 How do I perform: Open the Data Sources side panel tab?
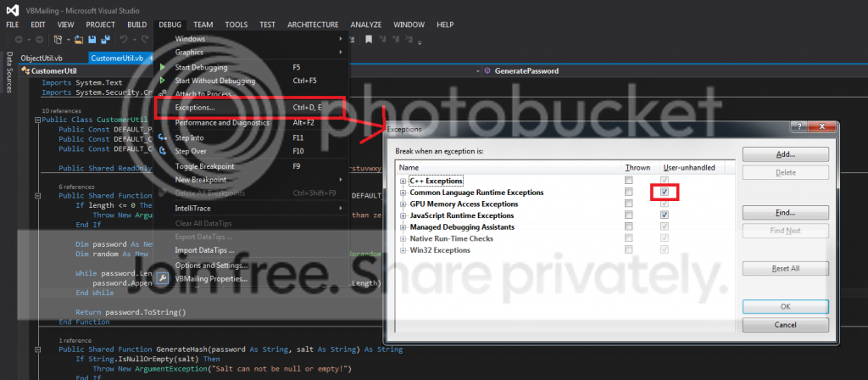(8, 72)
